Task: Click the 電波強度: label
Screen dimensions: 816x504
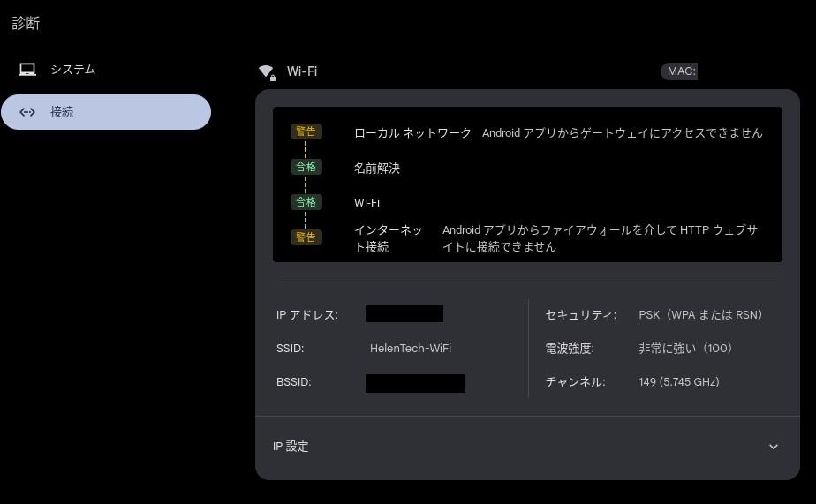Action: coord(570,349)
